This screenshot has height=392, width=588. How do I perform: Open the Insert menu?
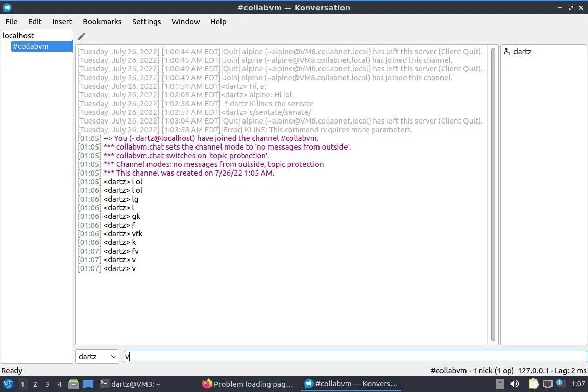62,22
